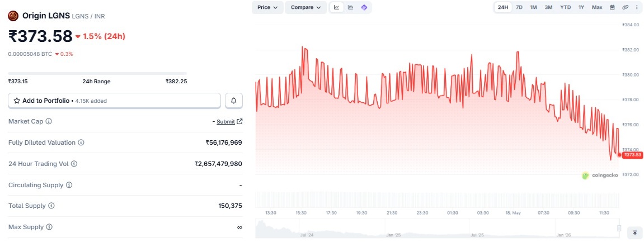Click the star icon in Add to Portfolio

[17, 101]
